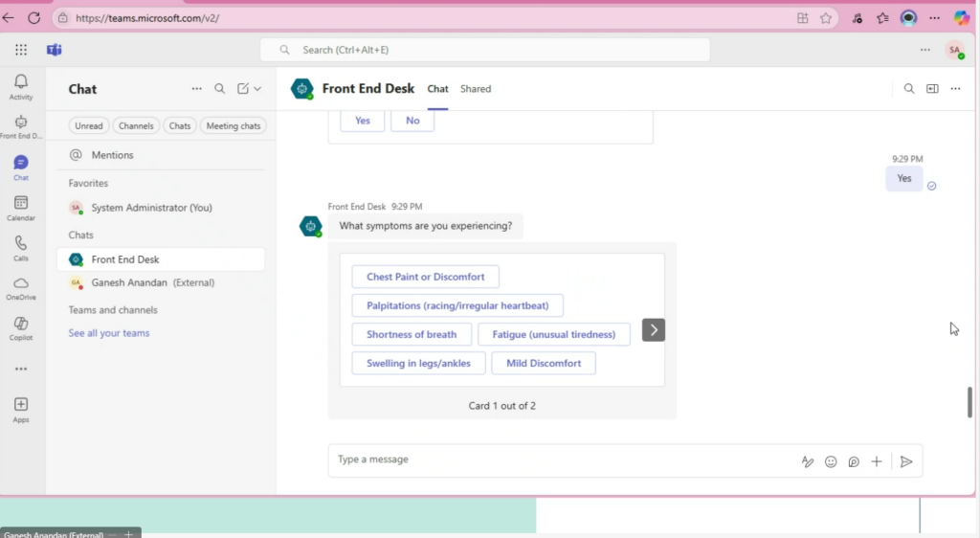Bookmark this page star icon

point(826,18)
